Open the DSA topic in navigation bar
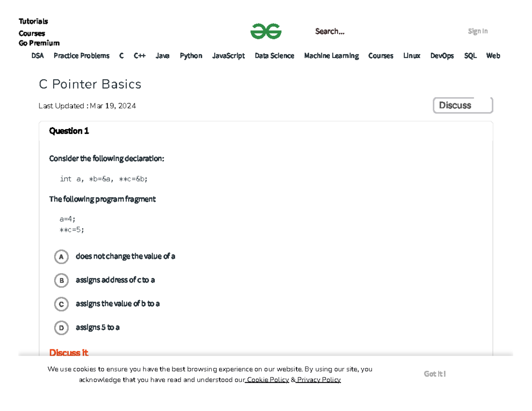Viewport: 532px width, 411px height. [38, 56]
